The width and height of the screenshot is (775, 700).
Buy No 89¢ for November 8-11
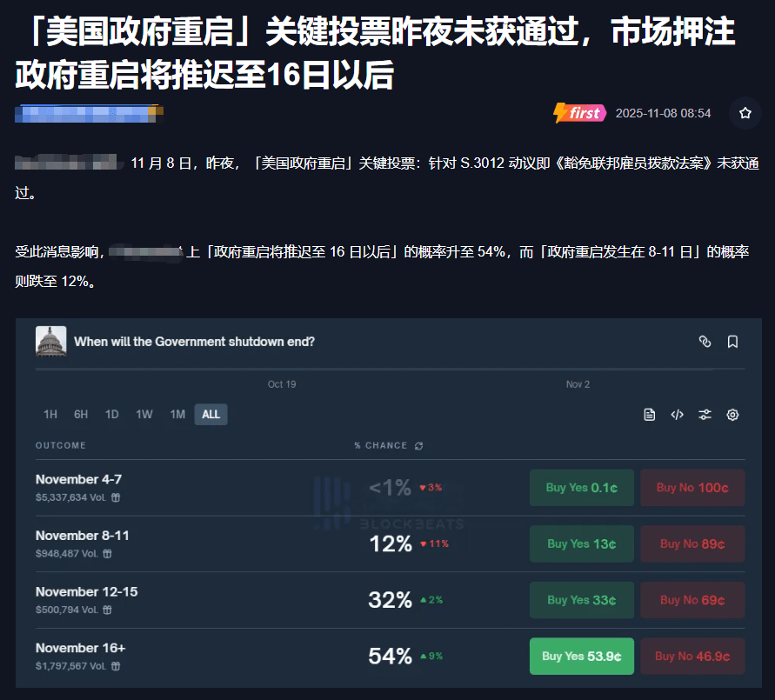692,543
